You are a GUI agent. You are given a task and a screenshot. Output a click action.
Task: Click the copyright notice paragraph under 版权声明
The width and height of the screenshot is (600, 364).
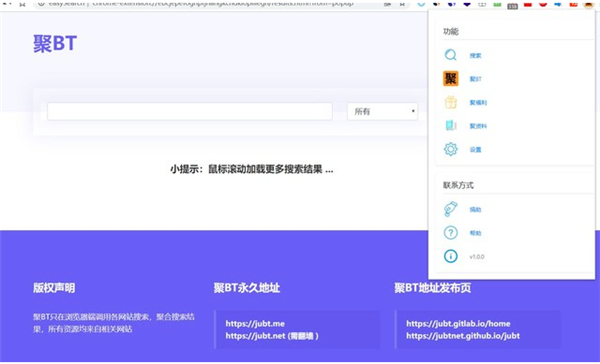(x=114, y=323)
